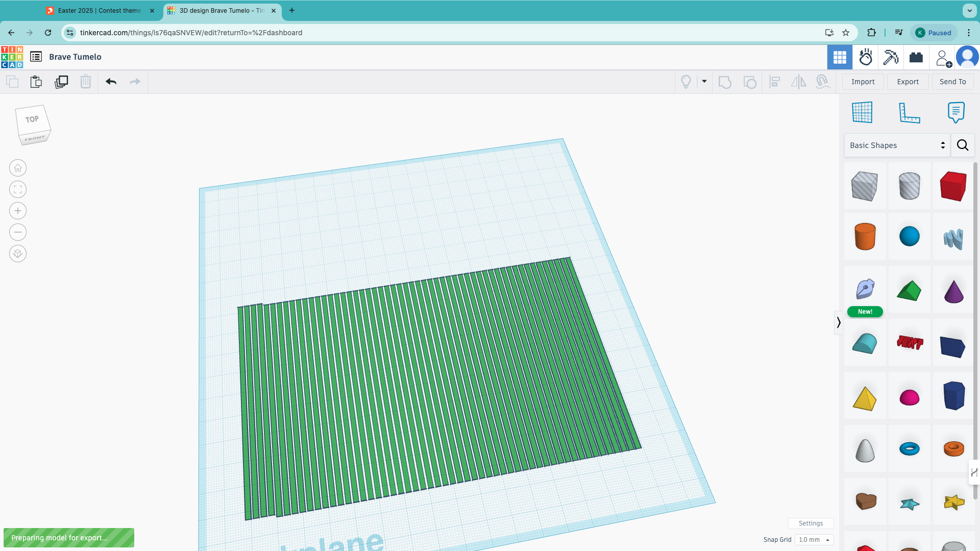Click the Mirror tool icon
The width and height of the screenshot is (980, 551).
798,82
